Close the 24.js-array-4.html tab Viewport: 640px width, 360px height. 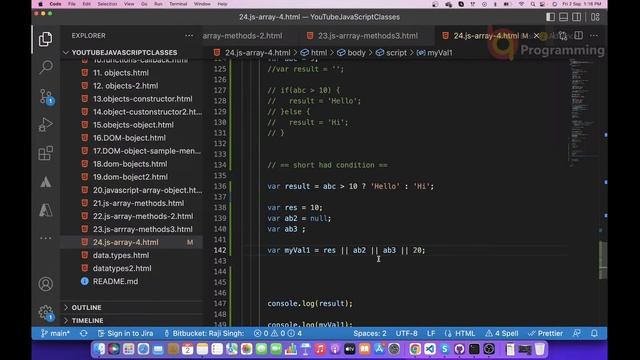(x=536, y=36)
